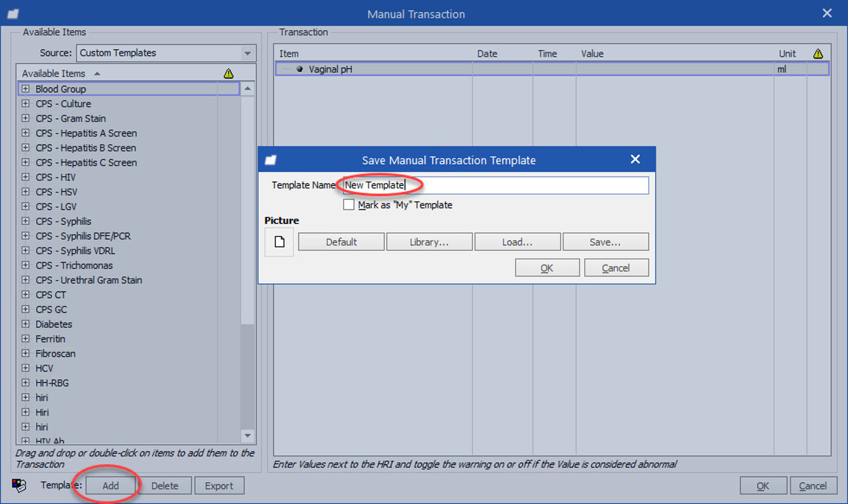Viewport: 848px width, 504px height.
Task: Select the Diabetes list item
Action: (x=54, y=324)
